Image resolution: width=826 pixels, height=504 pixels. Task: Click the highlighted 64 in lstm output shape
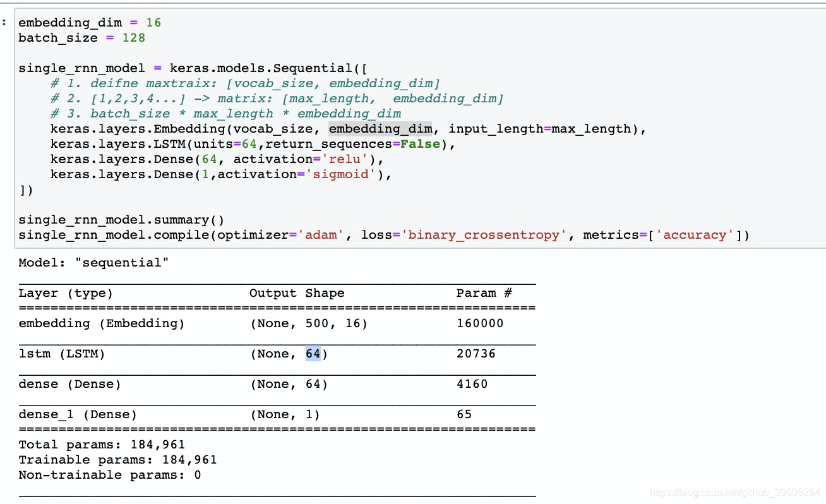point(313,354)
